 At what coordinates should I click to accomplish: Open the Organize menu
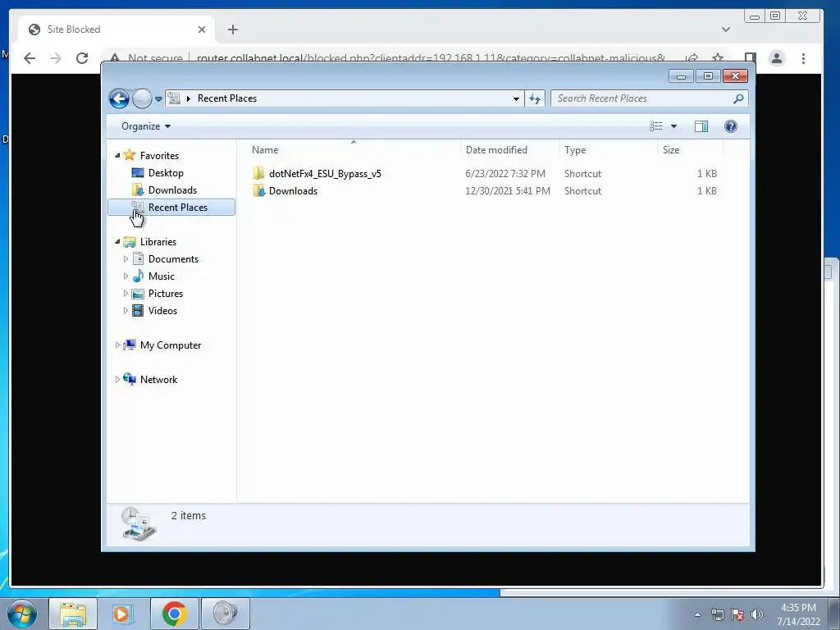[146, 126]
